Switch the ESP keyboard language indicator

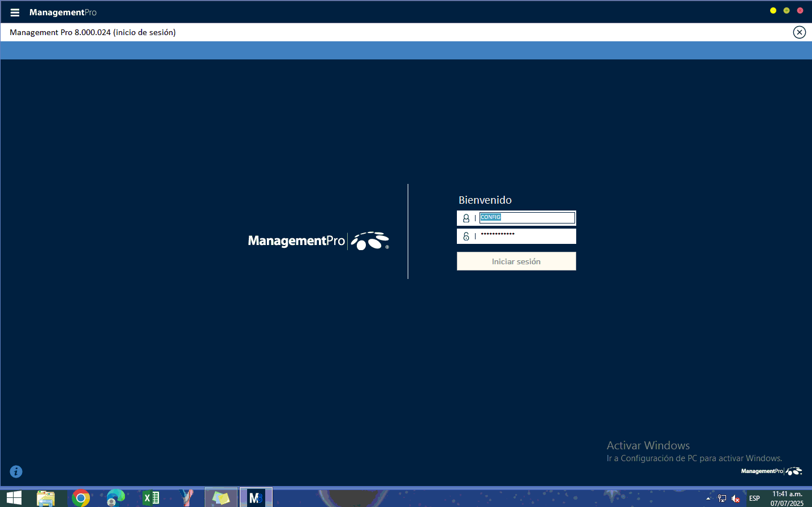[754, 499]
